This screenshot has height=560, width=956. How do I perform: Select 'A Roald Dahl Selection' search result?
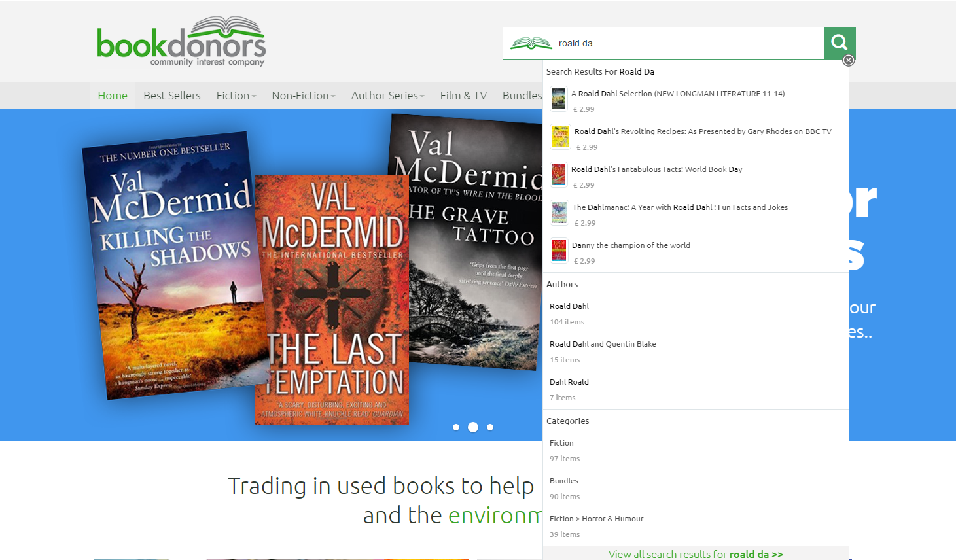678,94
